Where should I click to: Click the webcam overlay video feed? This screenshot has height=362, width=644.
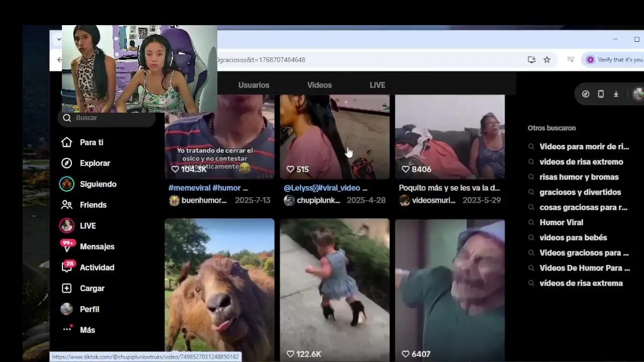coord(139,69)
